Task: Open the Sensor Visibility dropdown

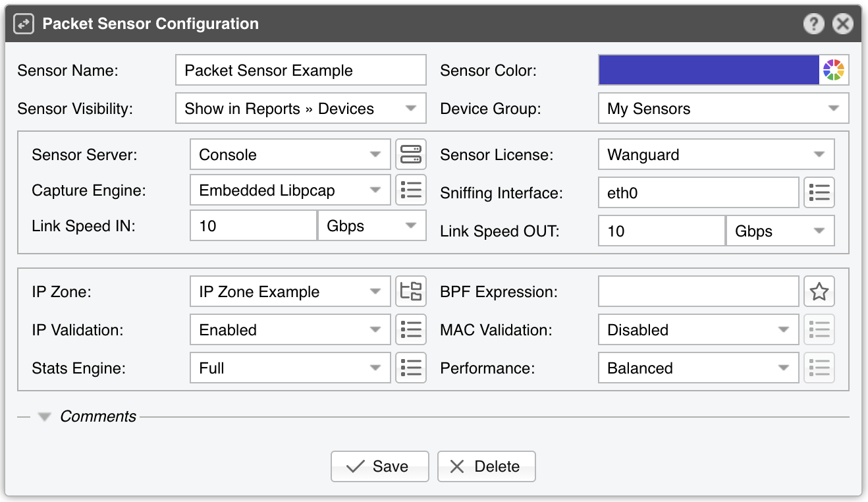Action: pyautogui.click(x=301, y=109)
